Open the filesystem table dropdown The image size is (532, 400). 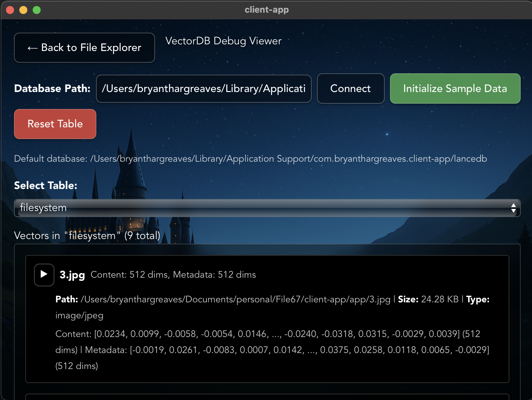click(267, 208)
